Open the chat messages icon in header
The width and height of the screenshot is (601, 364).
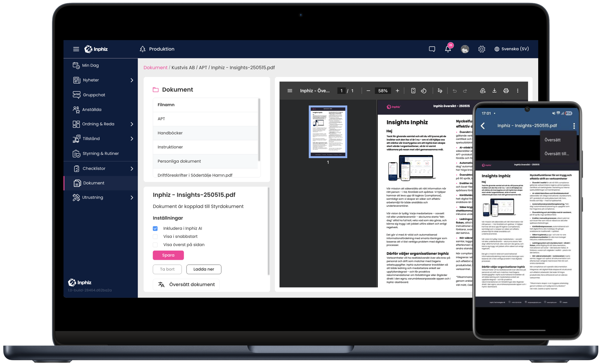click(x=432, y=49)
